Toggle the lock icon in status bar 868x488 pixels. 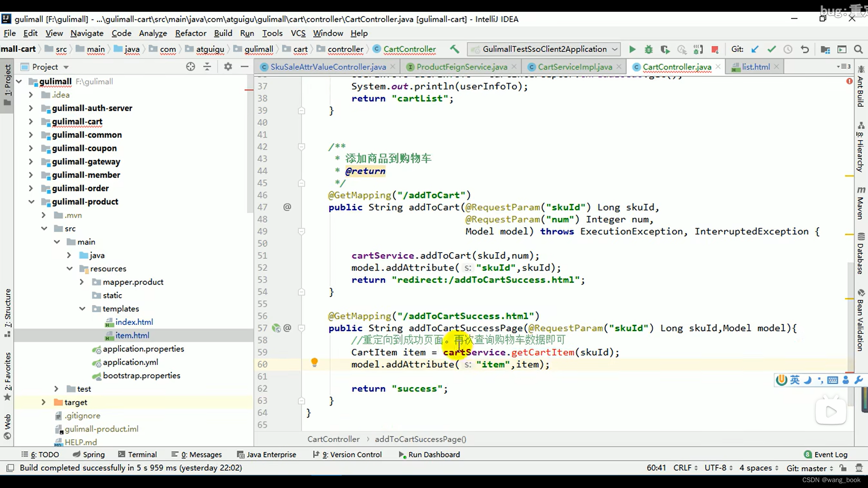[x=843, y=468]
